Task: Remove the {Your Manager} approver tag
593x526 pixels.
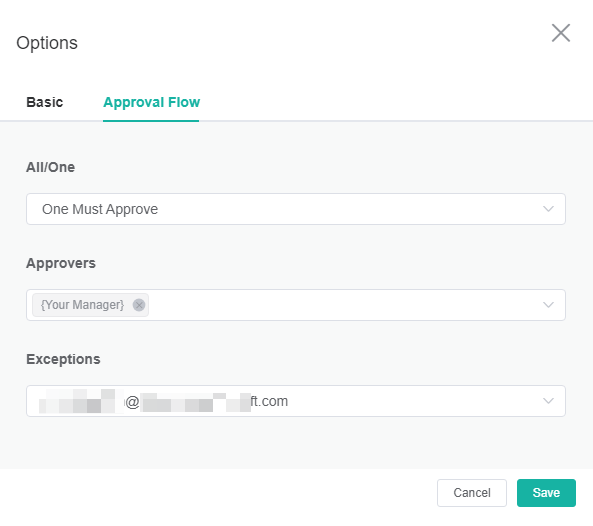Action: point(139,305)
